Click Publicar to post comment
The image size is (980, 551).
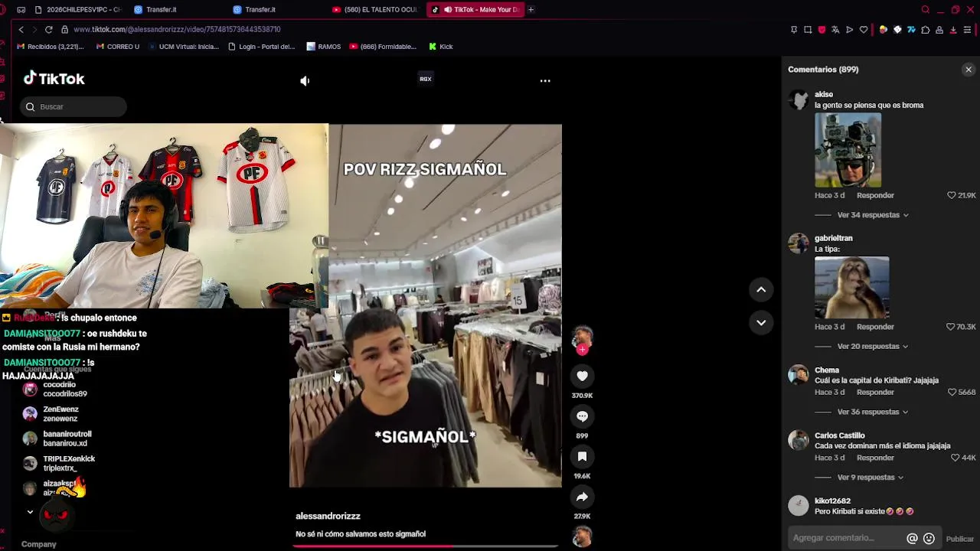pos(959,539)
